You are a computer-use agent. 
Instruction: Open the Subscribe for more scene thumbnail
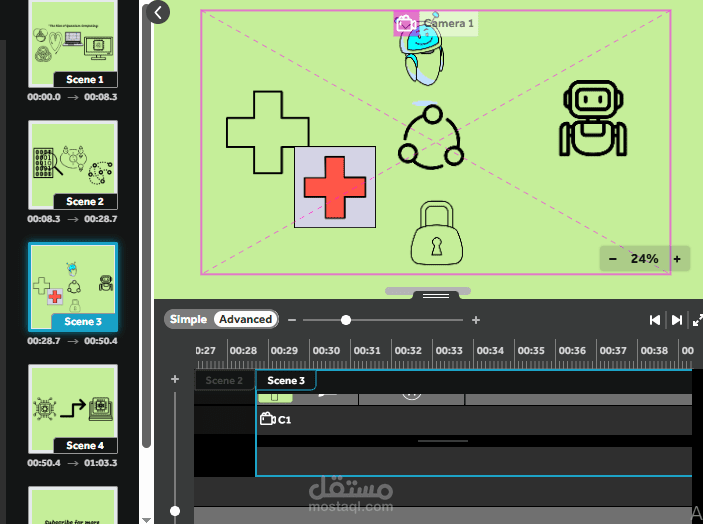(73, 505)
